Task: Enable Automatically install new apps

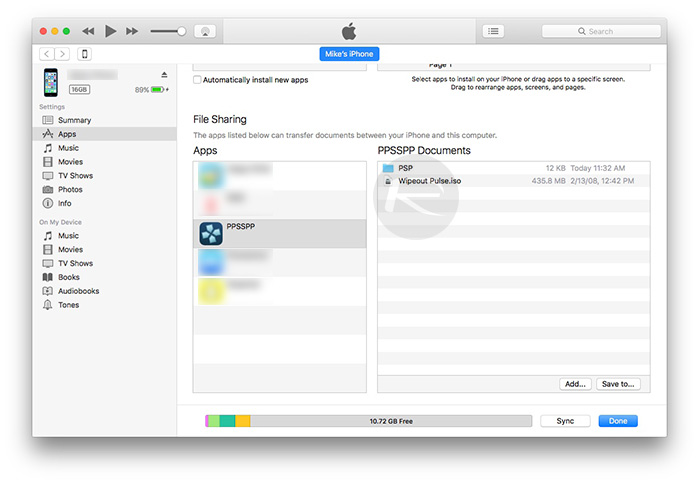Action: pos(197,79)
